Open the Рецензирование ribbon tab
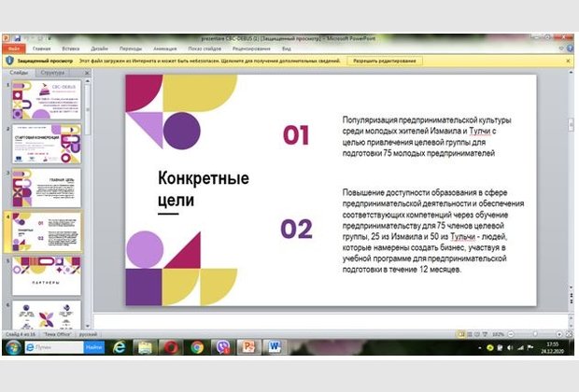Screen dimensions: 579x392 [x=251, y=49]
